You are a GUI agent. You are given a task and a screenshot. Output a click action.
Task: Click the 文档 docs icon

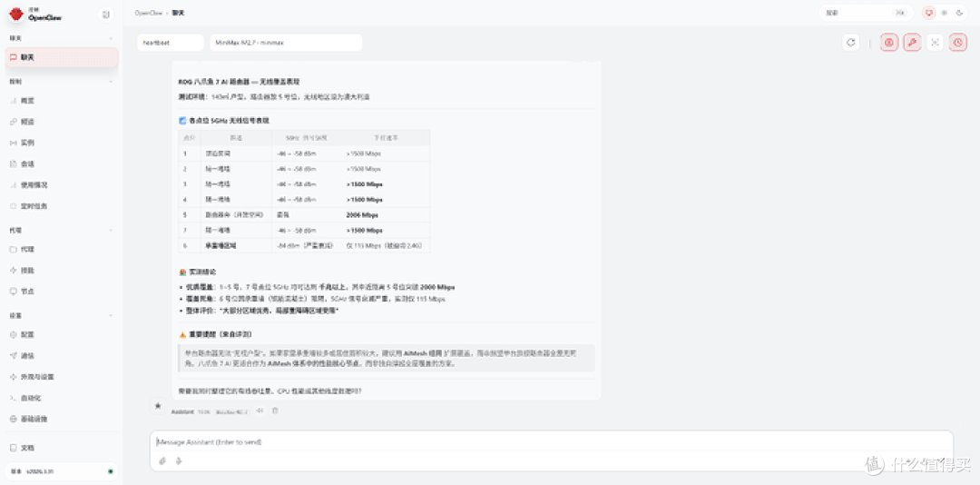13,448
